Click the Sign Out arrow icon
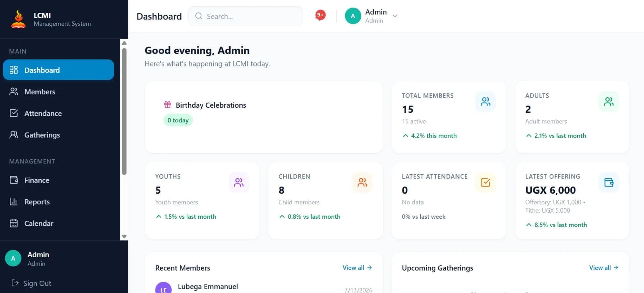Viewport: 644px width, 293px height. pos(15,283)
